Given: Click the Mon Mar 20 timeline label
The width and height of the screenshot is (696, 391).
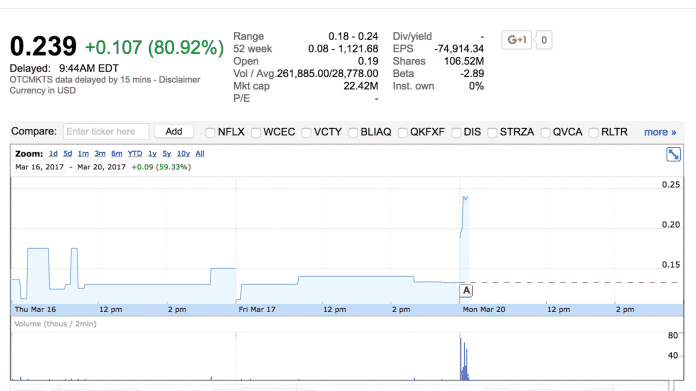Looking at the screenshot, I should [x=484, y=309].
